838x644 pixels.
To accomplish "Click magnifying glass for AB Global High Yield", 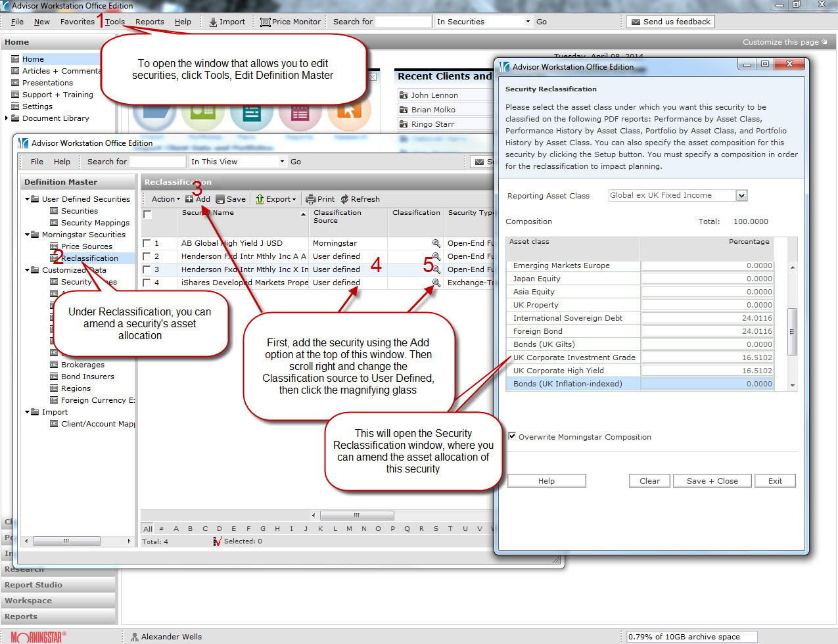I will [x=436, y=243].
